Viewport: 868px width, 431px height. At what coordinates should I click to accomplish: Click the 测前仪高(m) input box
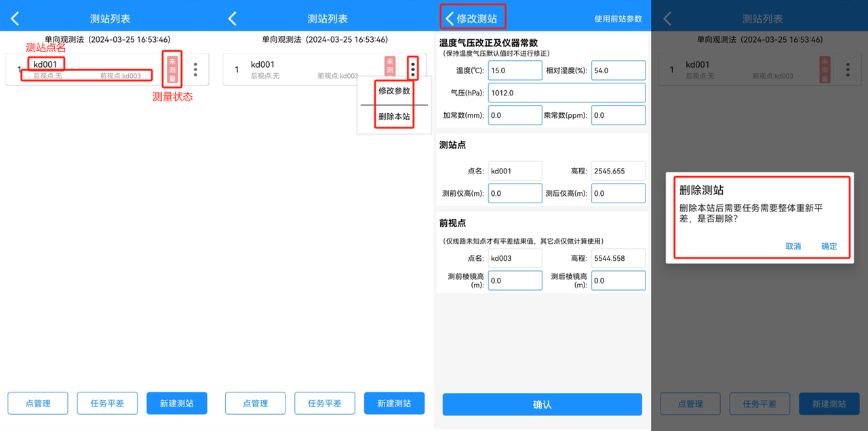coord(514,193)
